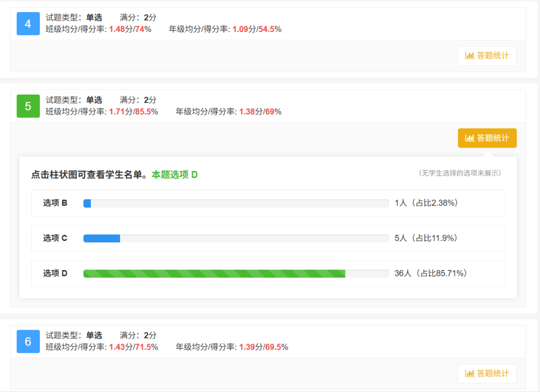Click the blue bar for 选项 C
The width and height of the screenshot is (540, 392).
click(x=101, y=238)
